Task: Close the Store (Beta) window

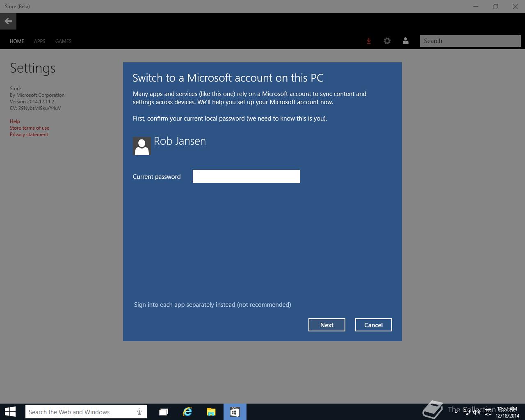Action: pos(515,7)
